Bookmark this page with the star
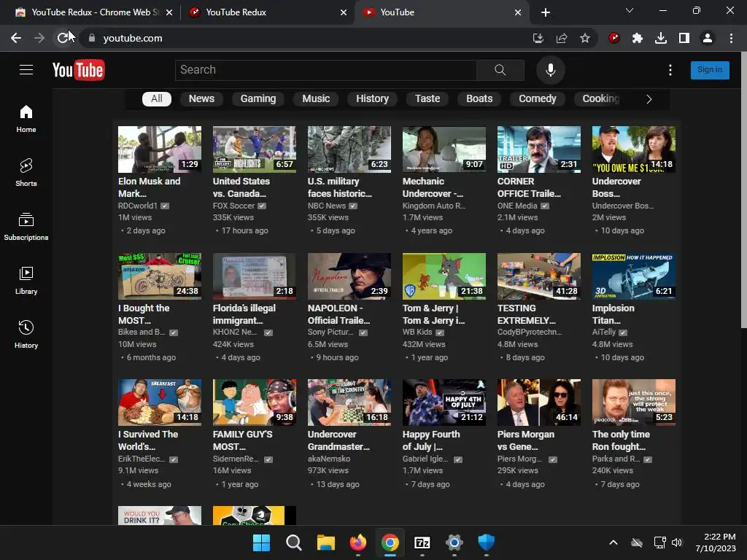The image size is (747, 560). (x=585, y=38)
